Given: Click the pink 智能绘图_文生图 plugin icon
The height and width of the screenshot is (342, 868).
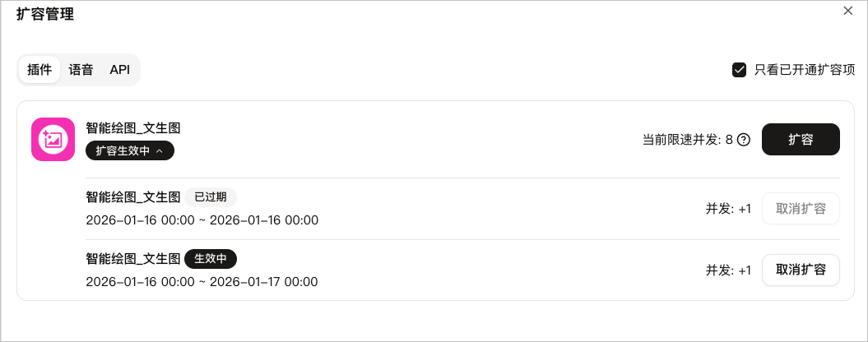Looking at the screenshot, I should pyautogui.click(x=53, y=139).
